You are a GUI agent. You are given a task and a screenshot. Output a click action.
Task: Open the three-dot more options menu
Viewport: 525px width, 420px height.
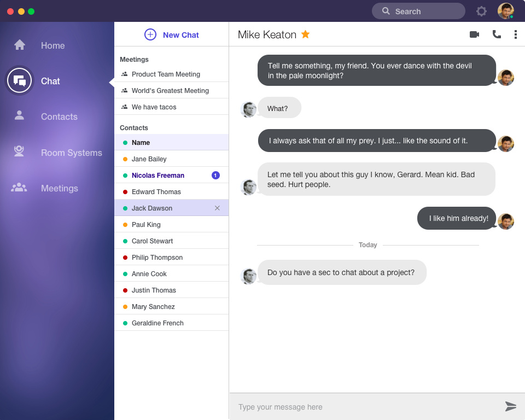(x=516, y=34)
